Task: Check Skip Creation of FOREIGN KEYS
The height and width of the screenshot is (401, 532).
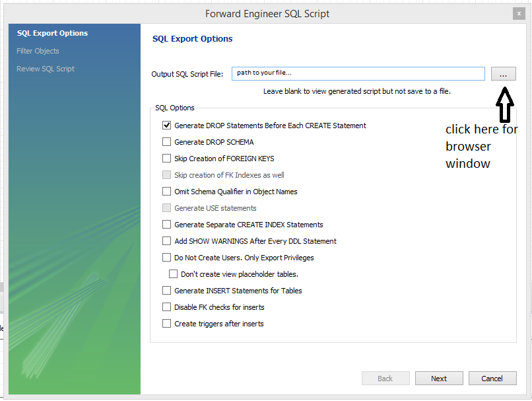Action: click(x=167, y=159)
